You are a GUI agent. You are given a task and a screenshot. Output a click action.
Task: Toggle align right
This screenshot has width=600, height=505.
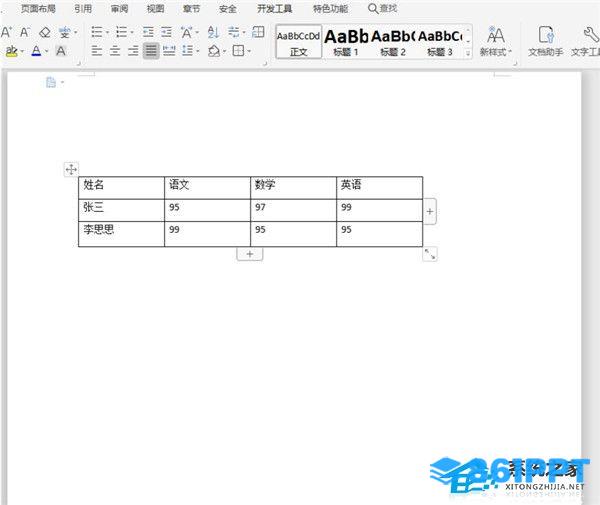(133, 50)
